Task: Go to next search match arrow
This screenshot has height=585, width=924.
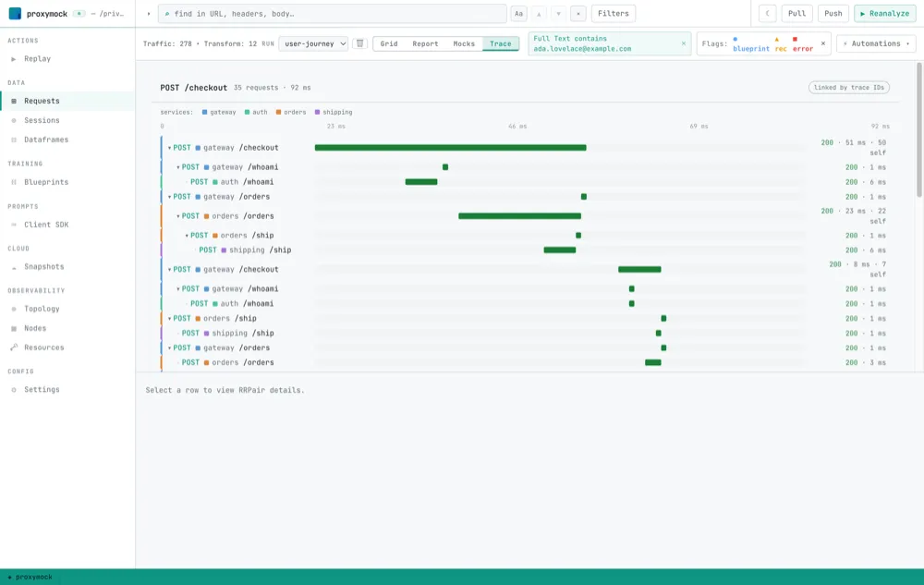Action: click(558, 14)
